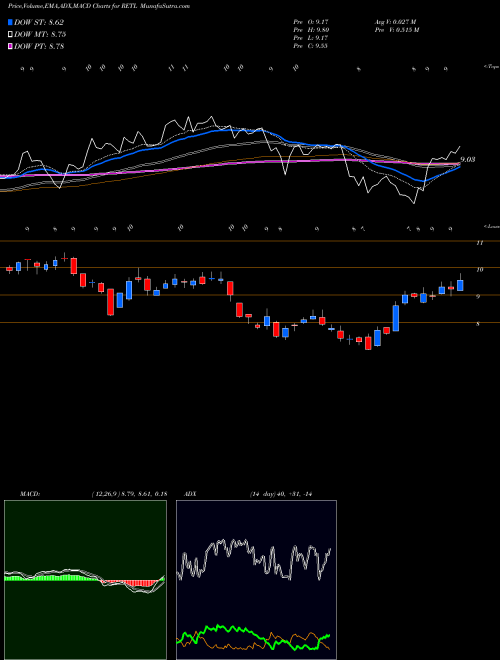Select the DOW ST: 8.62 legend label
Image resolution: width=500 pixels, height=660 pixels.
pos(39,22)
